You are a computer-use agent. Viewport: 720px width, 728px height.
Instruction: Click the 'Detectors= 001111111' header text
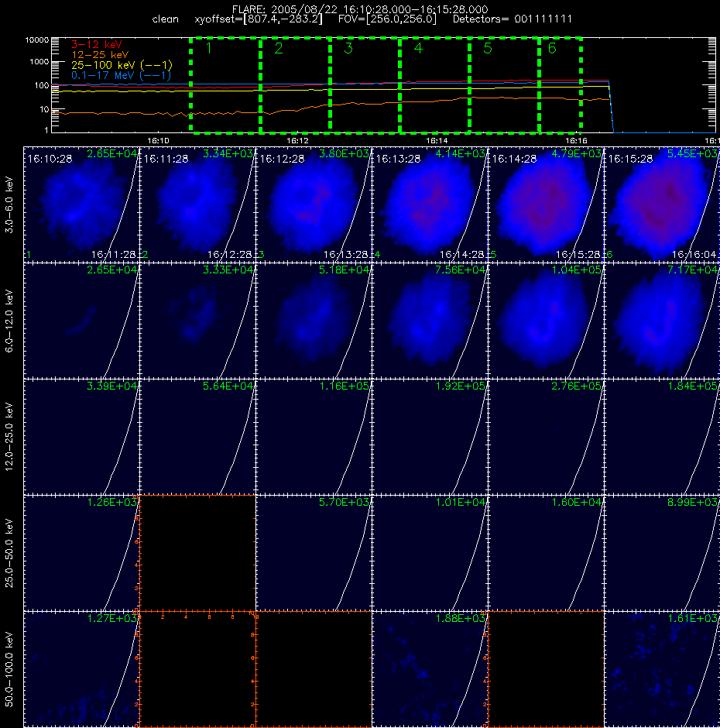(513, 19)
